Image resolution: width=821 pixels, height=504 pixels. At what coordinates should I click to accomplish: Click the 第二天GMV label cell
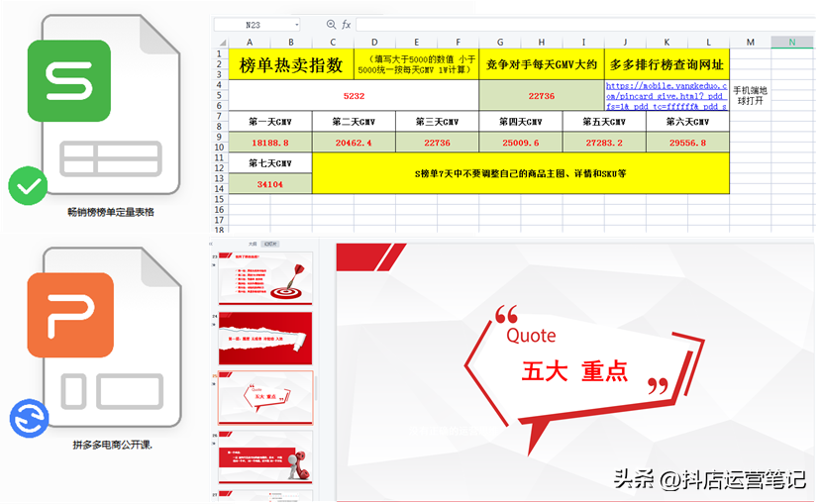pos(354,122)
